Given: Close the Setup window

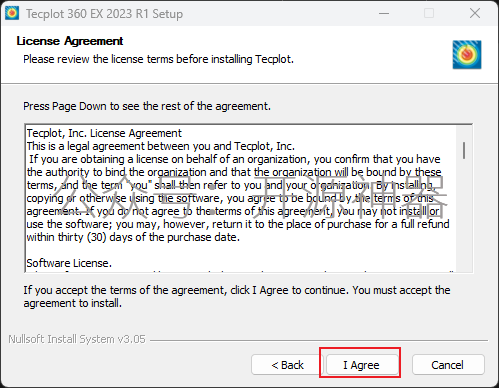Looking at the screenshot, I should click(x=475, y=14).
